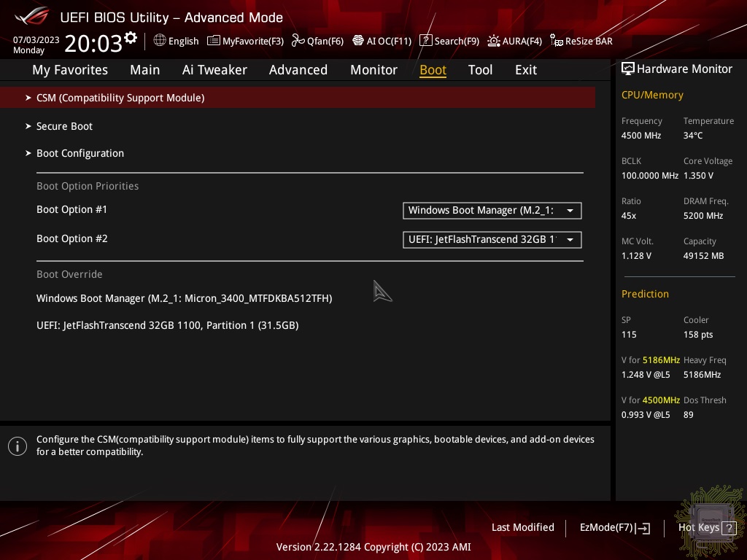This screenshot has width=747, height=560.
Task: Boot override from JetFlashTranscend 32GB USB
Action: coord(167,325)
